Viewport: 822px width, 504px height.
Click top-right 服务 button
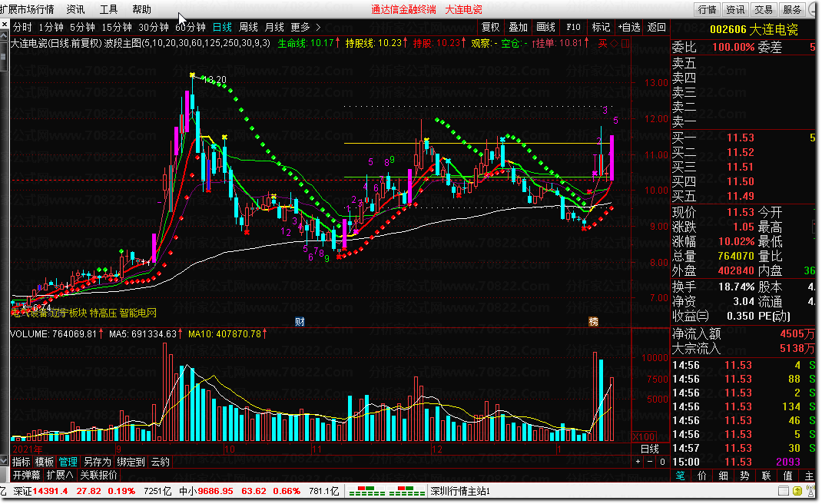(792, 9)
